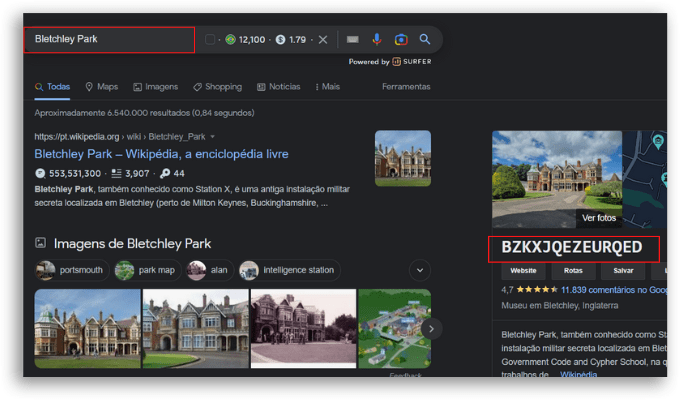Click the Imagens de Bletchley Park heading

point(132,244)
